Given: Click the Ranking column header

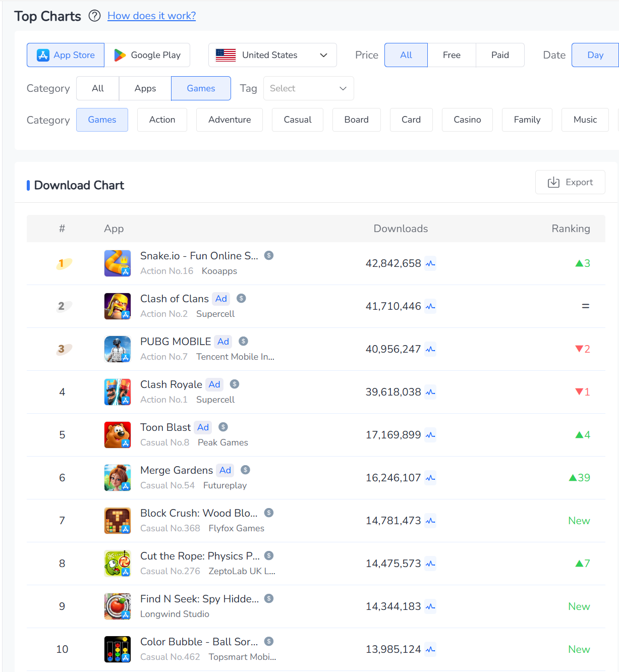Looking at the screenshot, I should click(x=571, y=229).
